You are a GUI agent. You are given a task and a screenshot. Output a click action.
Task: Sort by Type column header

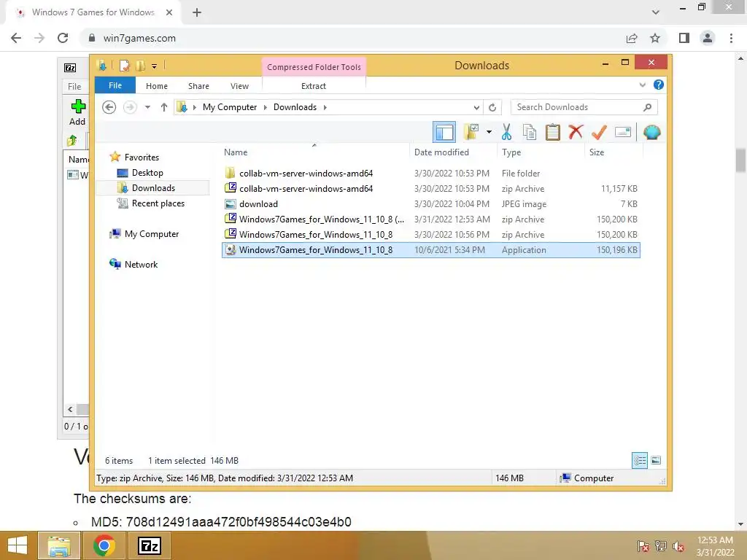pyautogui.click(x=541, y=152)
